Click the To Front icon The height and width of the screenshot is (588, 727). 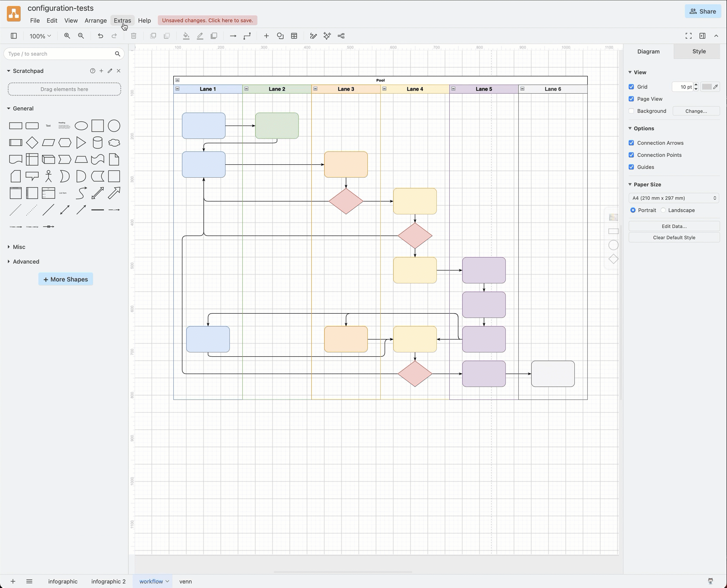click(x=153, y=36)
